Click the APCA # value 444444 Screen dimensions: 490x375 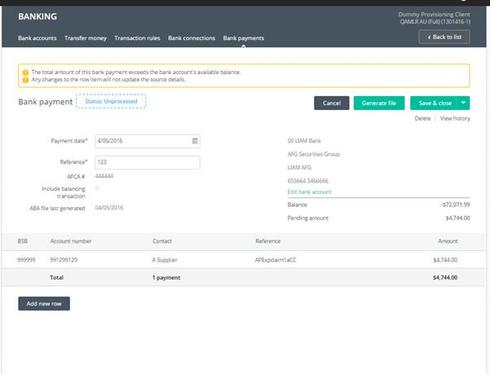[x=104, y=176]
